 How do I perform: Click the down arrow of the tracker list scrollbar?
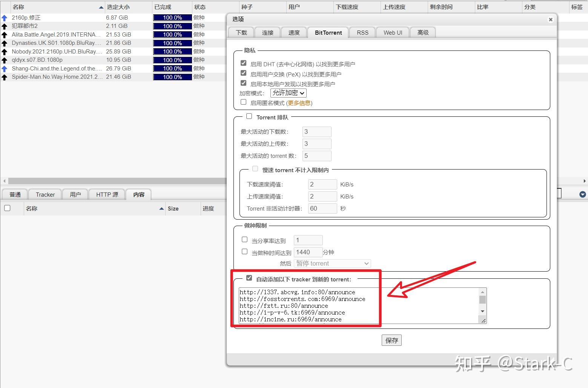point(482,311)
